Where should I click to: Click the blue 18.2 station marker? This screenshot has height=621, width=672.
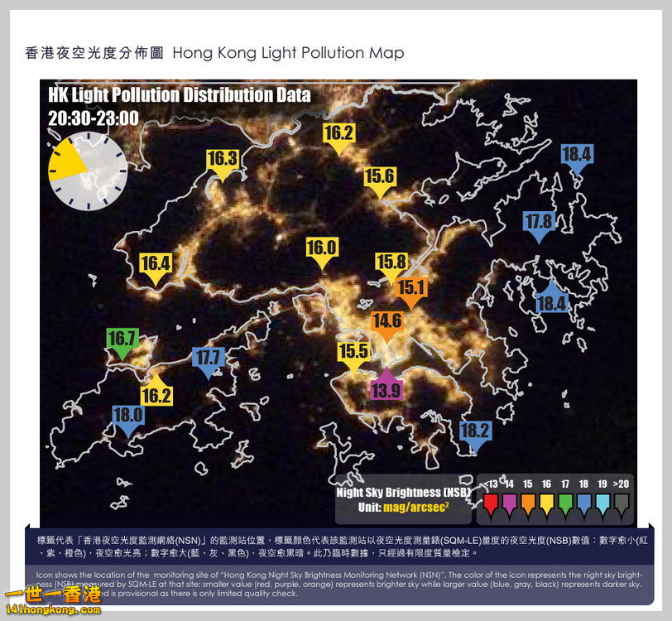tap(475, 433)
